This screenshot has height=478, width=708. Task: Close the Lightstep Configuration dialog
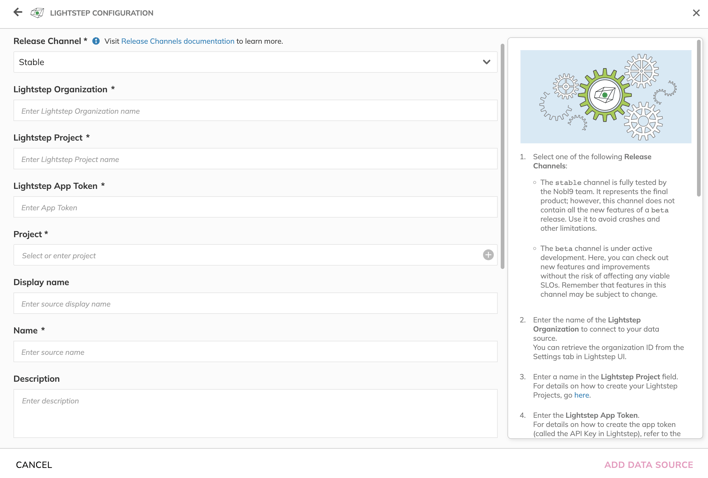pos(696,13)
